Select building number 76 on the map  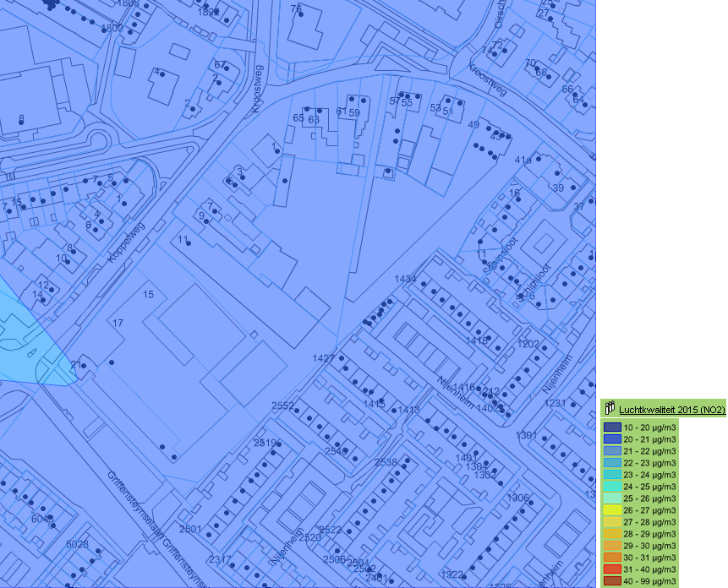point(296,9)
